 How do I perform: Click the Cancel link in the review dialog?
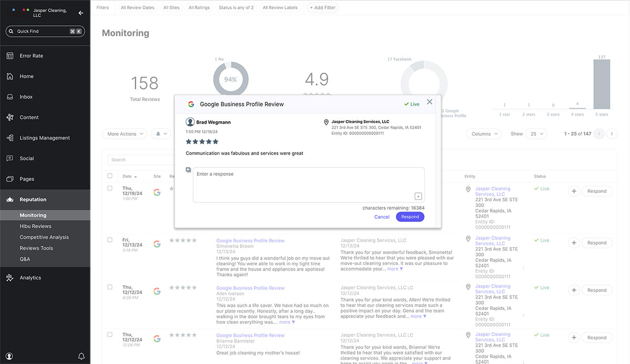[x=382, y=217]
